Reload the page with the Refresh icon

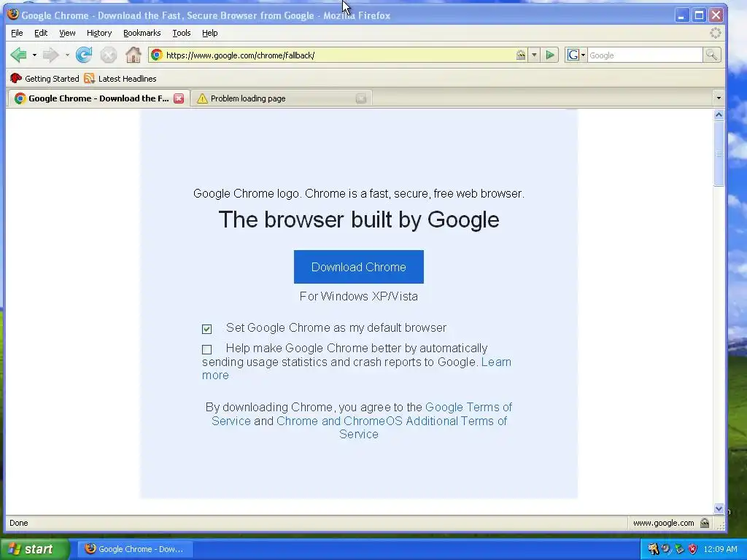pyautogui.click(x=84, y=55)
